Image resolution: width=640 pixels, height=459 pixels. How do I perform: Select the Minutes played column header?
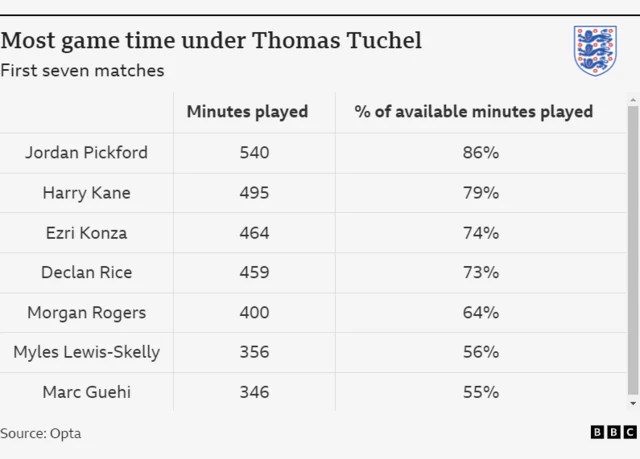point(247,112)
